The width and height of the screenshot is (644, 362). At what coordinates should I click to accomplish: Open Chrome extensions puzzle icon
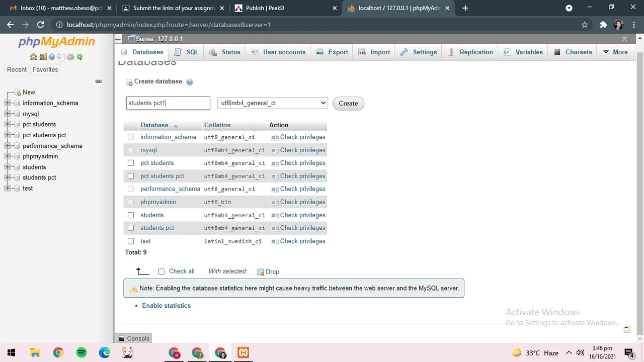603,25
